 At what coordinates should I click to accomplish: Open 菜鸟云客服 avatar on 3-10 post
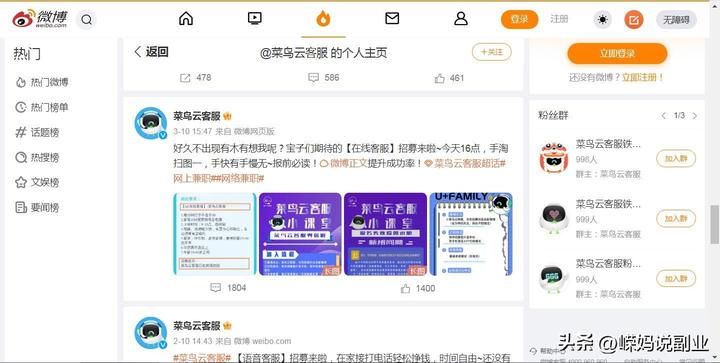point(151,123)
